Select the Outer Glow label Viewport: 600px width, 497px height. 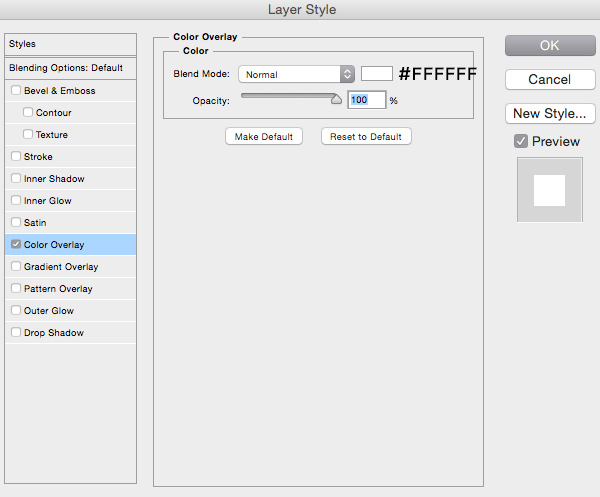tap(49, 311)
